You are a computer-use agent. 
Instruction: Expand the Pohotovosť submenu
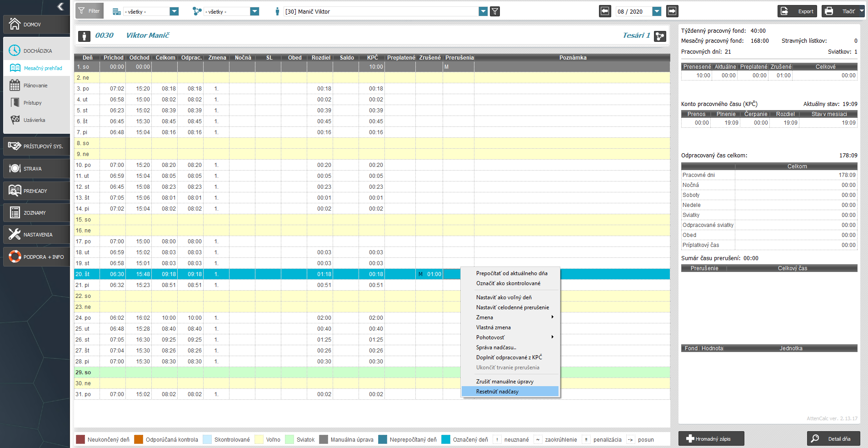click(510, 337)
